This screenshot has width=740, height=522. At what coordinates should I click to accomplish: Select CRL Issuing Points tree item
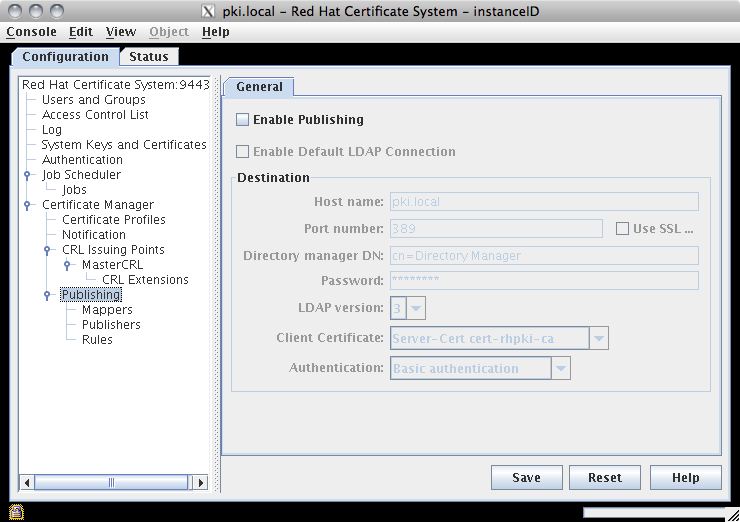click(x=113, y=250)
